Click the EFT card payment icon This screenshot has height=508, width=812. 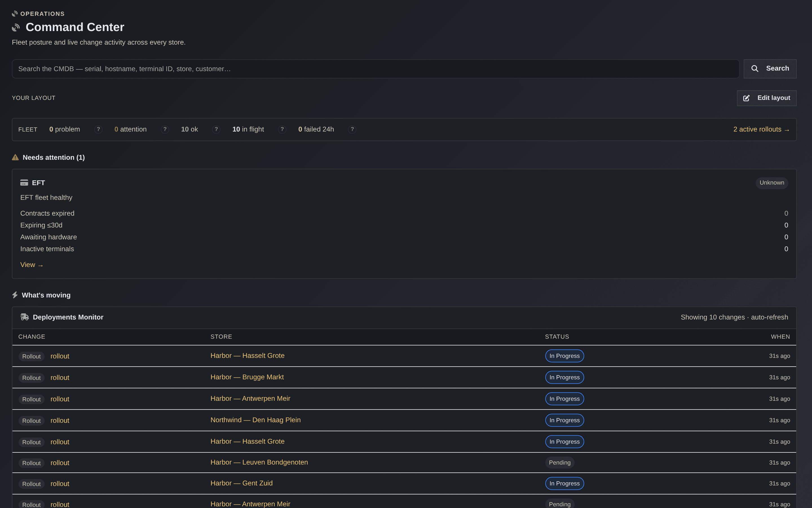pos(24,182)
